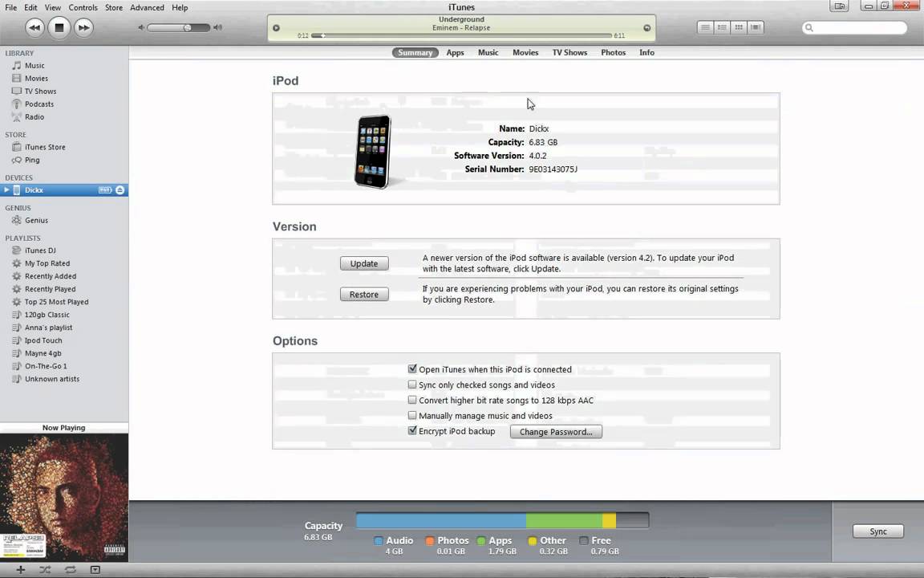Click the Sync button
Viewport: 924px width, 578px height.
click(x=878, y=531)
